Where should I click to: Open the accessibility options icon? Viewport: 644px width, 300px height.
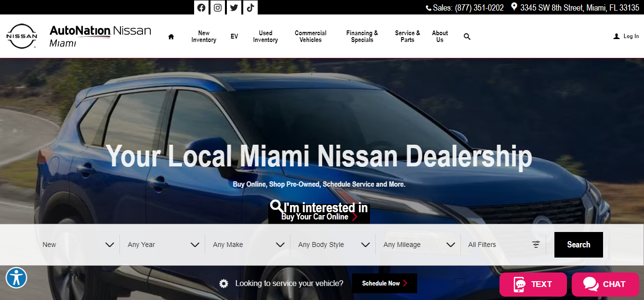tap(16, 278)
